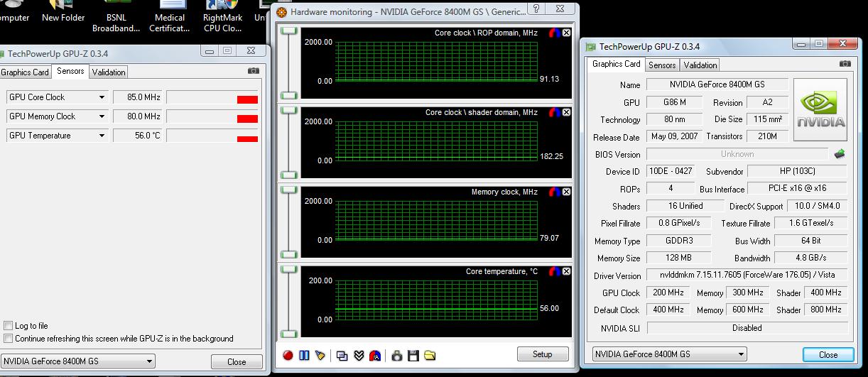Viewport: 868px width, 377px height.
Task: Save BIOS using chip icon beside BIOS Version
Action: (840, 154)
